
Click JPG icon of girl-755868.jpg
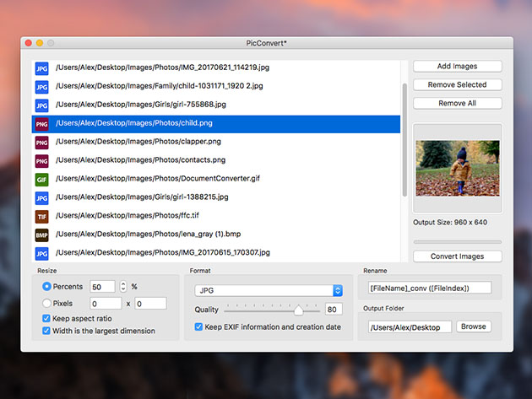(41, 105)
